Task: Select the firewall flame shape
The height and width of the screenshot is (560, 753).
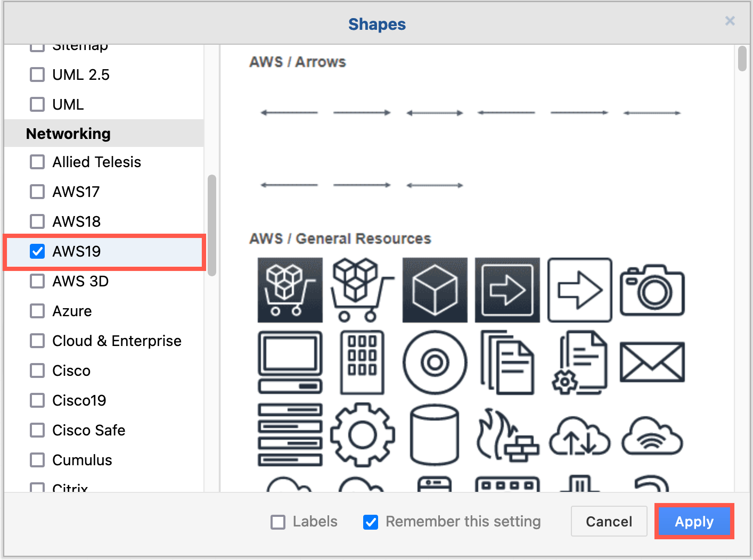Action: click(507, 435)
